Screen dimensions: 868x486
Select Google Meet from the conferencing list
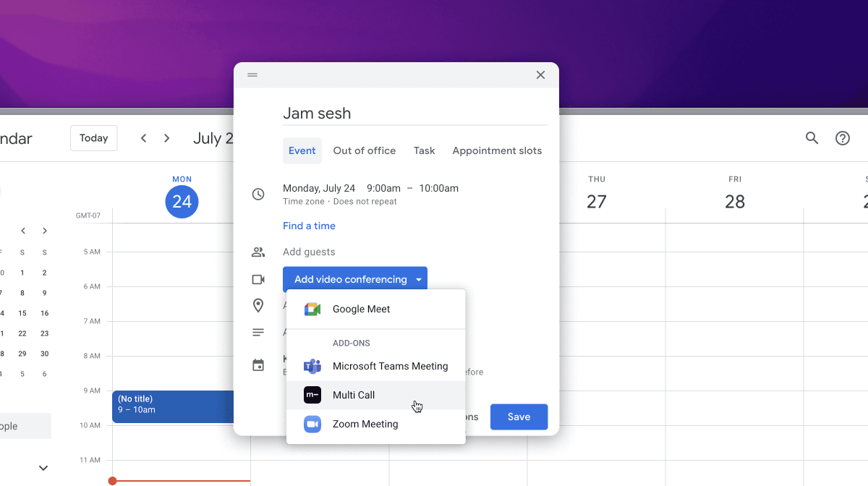tap(375, 309)
